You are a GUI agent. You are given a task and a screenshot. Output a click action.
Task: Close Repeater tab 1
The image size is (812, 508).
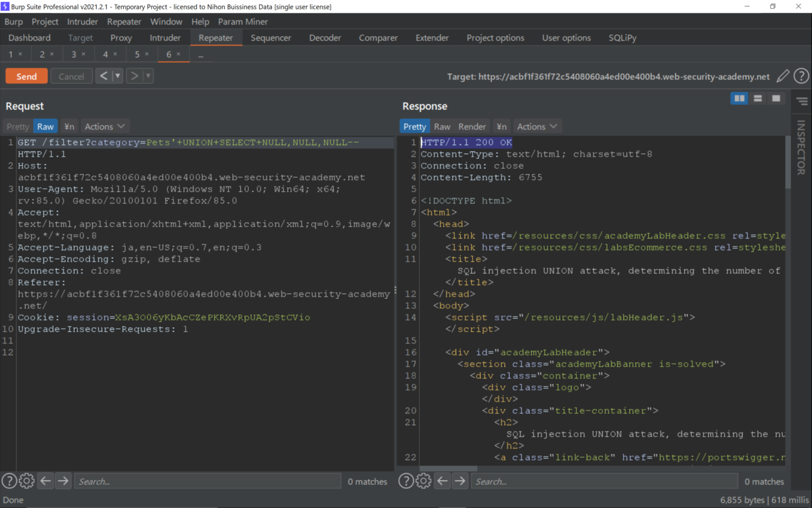click(x=20, y=54)
